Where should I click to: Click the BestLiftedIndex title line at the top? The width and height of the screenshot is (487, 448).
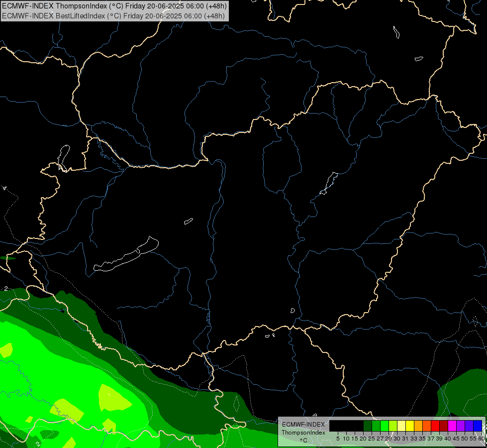coord(113,16)
